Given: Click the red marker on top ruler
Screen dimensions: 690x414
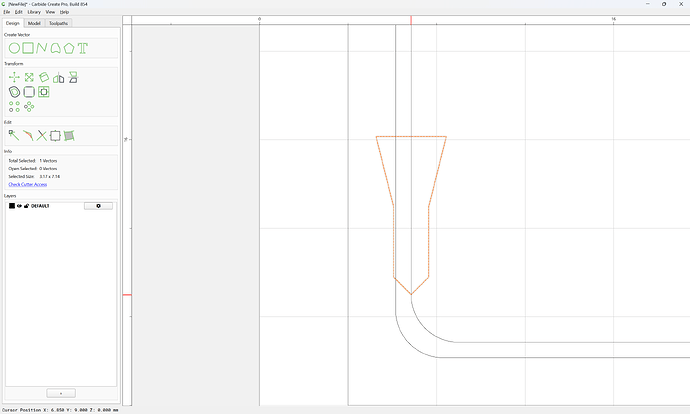Looking at the screenshot, I should click(411, 20).
